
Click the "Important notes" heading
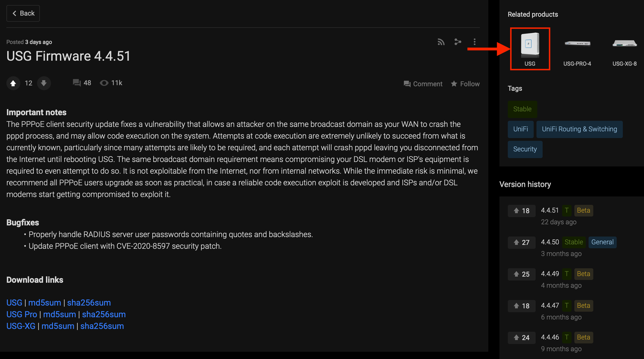click(x=36, y=113)
